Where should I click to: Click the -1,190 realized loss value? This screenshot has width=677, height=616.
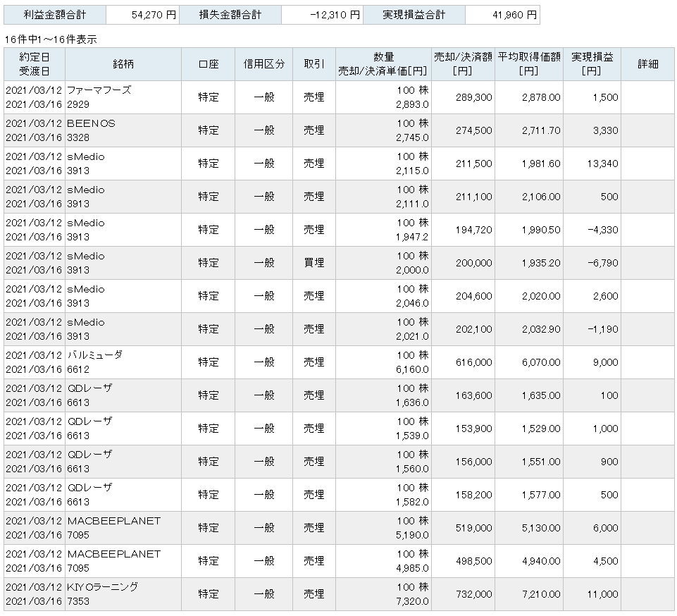coord(603,329)
